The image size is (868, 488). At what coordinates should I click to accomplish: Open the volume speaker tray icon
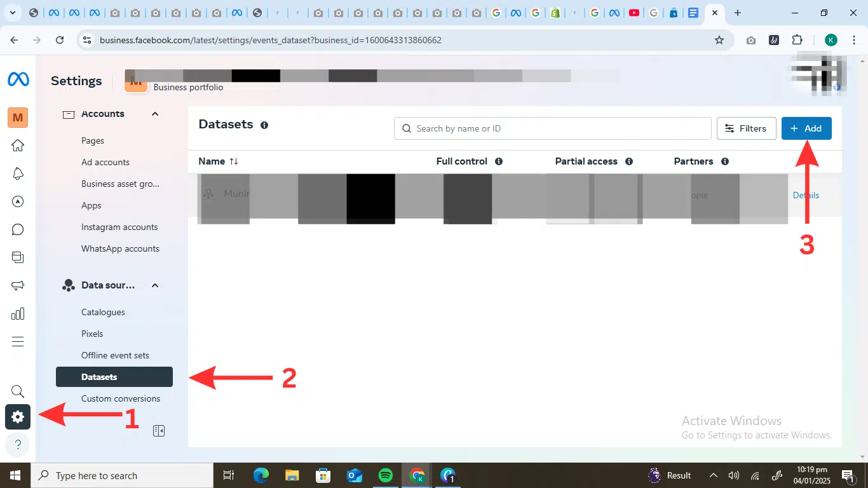734,475
